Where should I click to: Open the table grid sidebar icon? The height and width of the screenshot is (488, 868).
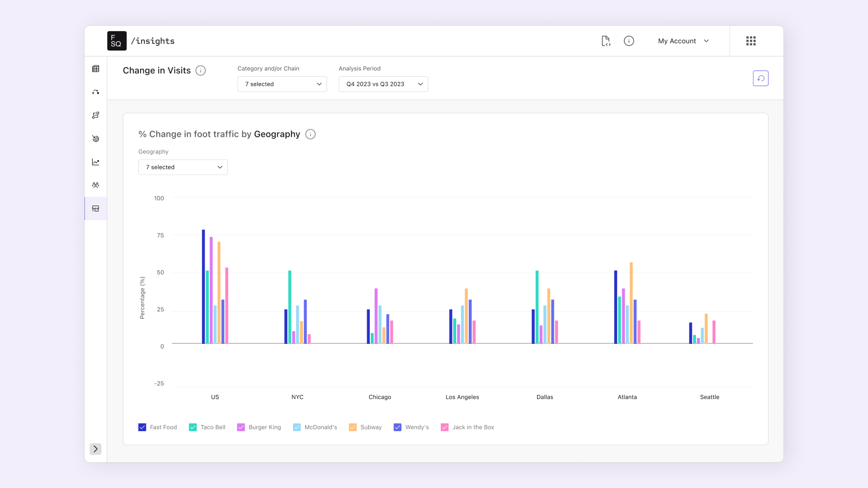click(95, 69)
